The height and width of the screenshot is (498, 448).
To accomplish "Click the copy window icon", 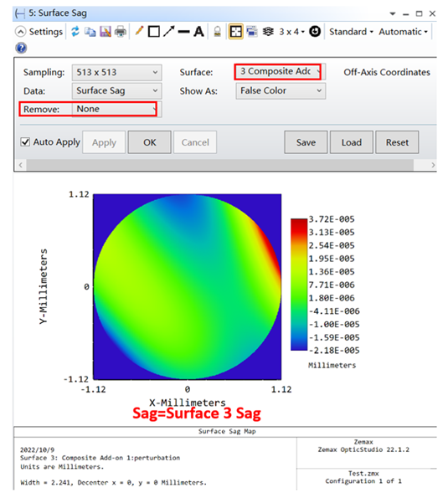I will click(90, 32).
